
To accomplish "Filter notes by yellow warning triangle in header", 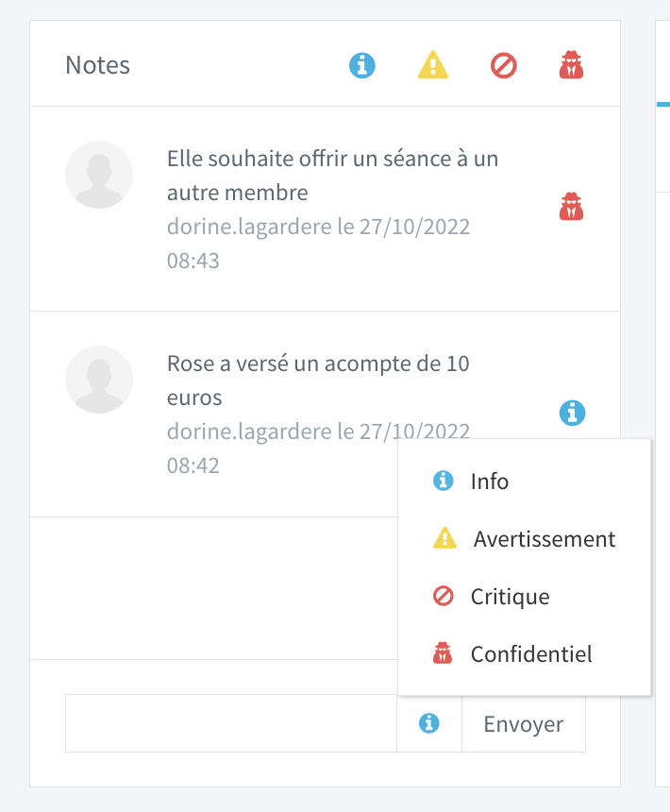I will (433, 65).
